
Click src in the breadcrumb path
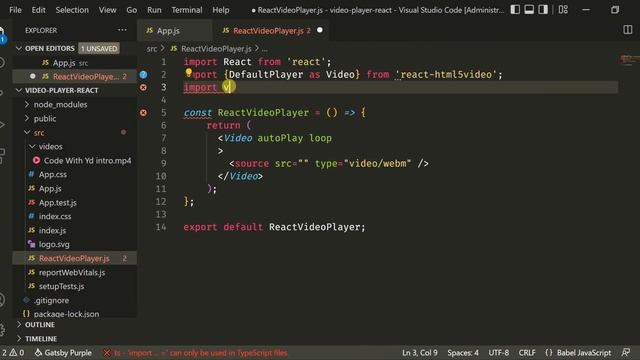152,49
